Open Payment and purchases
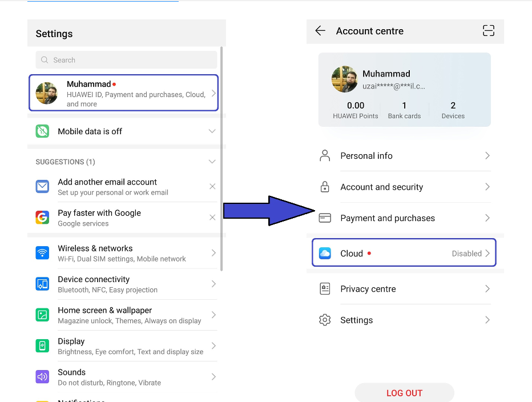Screen dimensions: 532x402 [x=388, y=218]
